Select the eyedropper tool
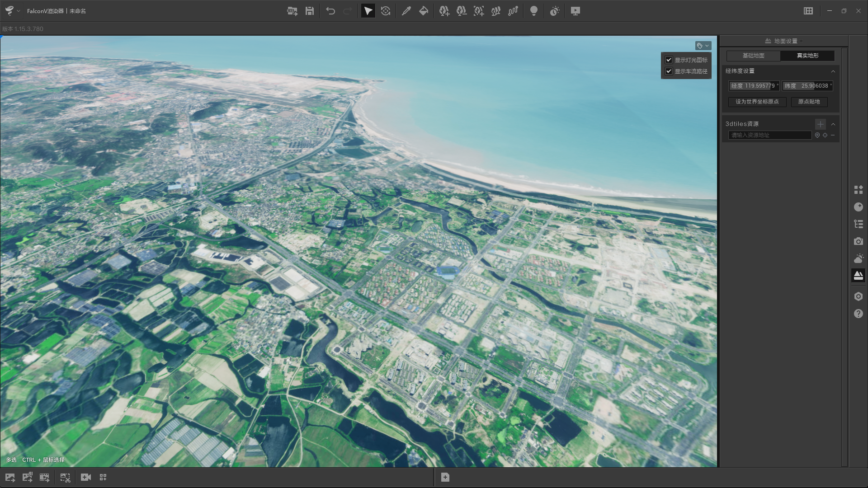Screen dimensions: 868x488 (x=406, y=11)
